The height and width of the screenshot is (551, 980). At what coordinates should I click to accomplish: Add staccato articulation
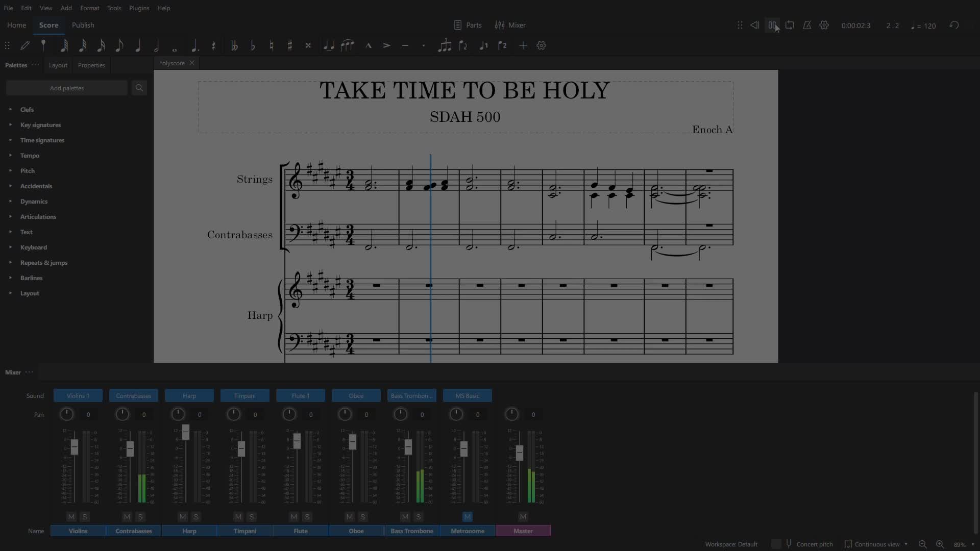pos(424,45)
